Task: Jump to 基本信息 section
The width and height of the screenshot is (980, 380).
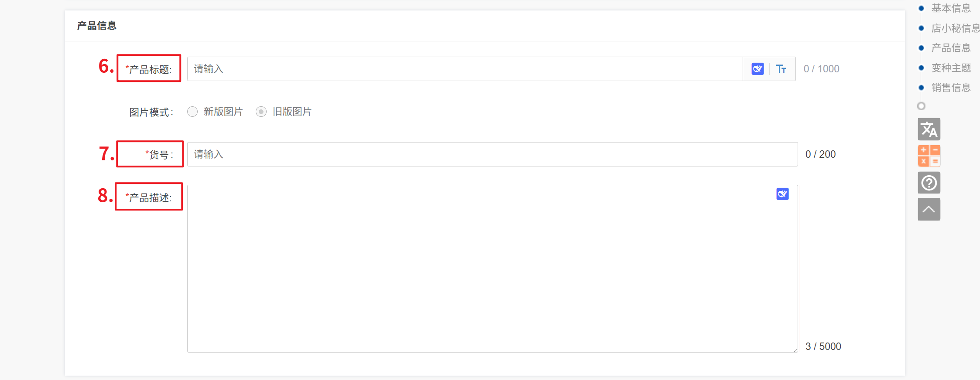Action: 951,8
